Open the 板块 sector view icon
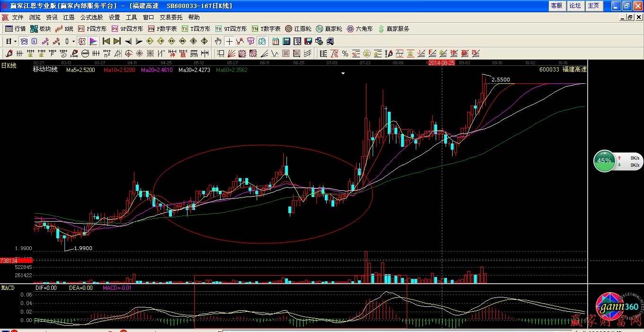 [x=40, y=29]
